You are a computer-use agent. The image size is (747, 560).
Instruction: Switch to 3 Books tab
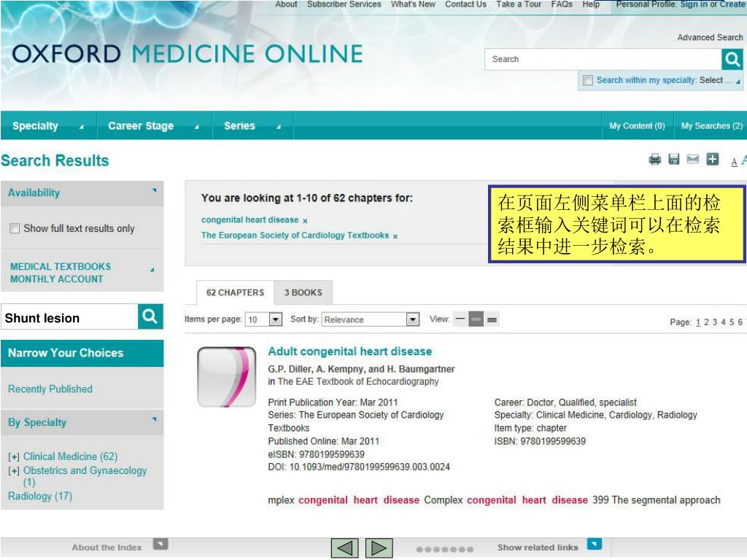(x=303, y=292)
